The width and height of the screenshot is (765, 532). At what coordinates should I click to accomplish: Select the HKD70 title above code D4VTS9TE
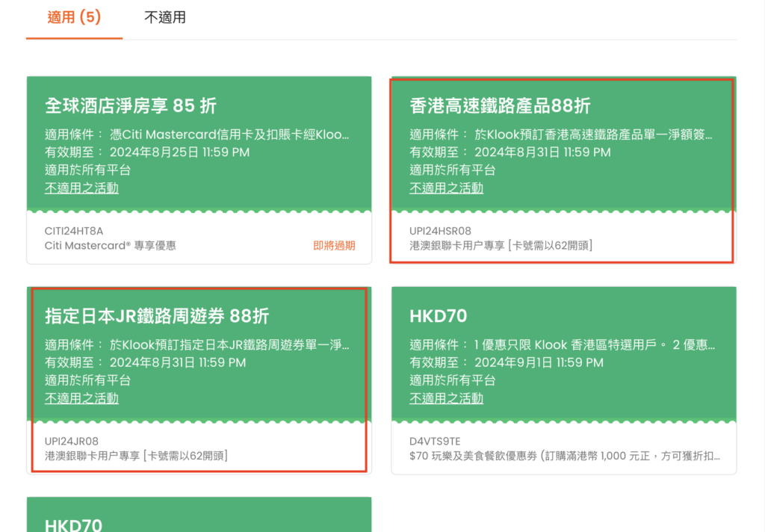438,316
